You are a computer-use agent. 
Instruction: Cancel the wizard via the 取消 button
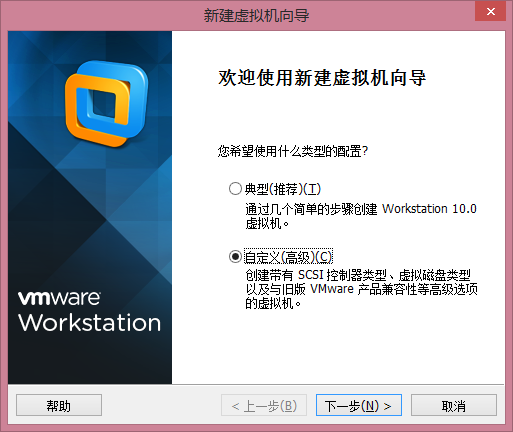pyautogui.click(x=454, y=405)
